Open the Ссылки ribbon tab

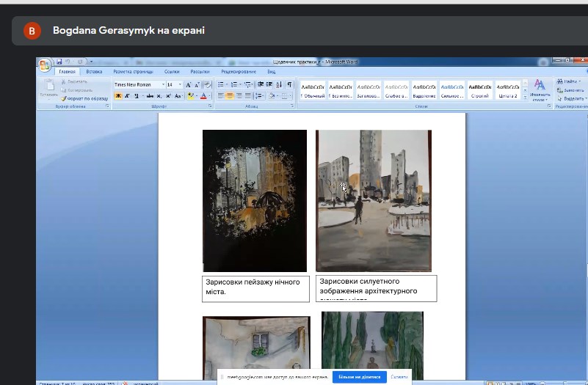coord(172,72)
